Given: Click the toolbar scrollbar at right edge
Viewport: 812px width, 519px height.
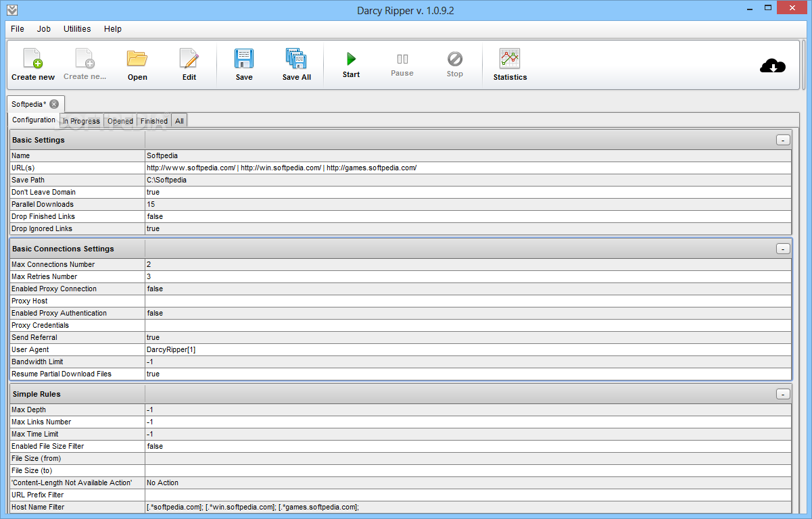Looking at the screenshot, I should (x=803, y=65).
